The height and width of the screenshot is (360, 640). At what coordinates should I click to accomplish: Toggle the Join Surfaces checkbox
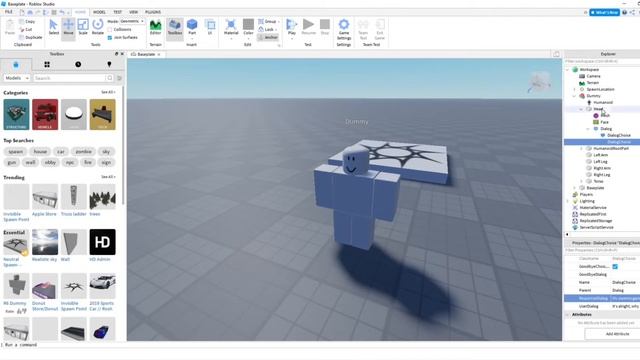coord(110,38)
